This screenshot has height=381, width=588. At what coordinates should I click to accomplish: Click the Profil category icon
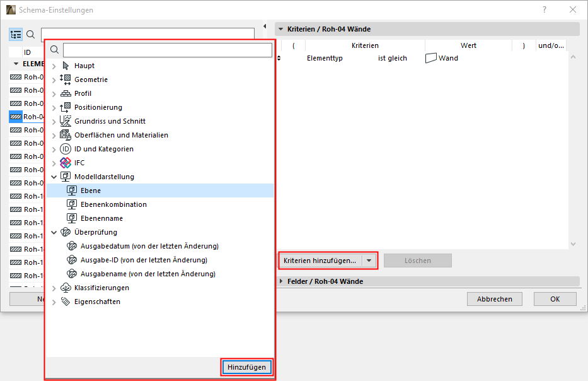tap(66, 93)
